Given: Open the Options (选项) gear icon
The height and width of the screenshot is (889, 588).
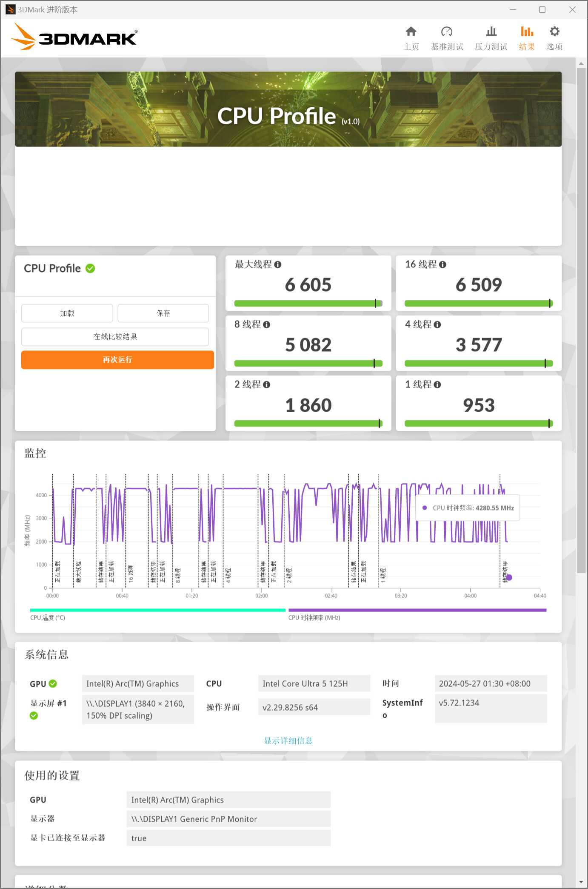Looking at the screenshot, I should click(x=554, y=32).
